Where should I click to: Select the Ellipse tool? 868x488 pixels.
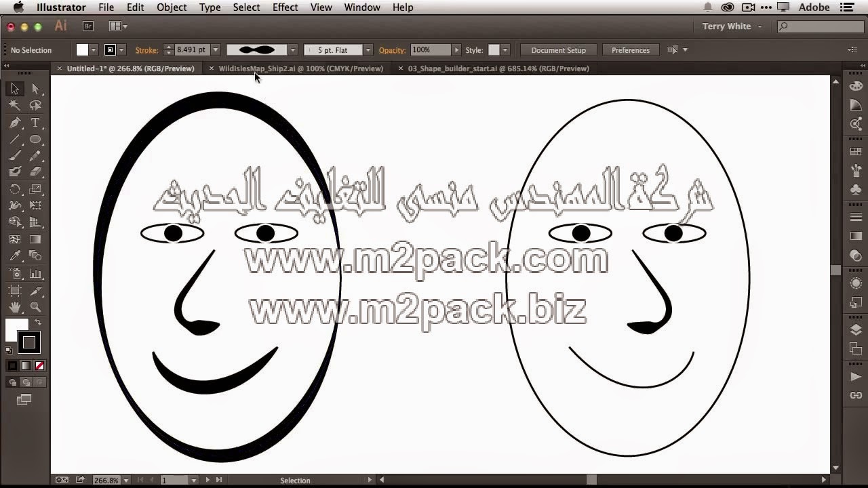coord(35,140)
